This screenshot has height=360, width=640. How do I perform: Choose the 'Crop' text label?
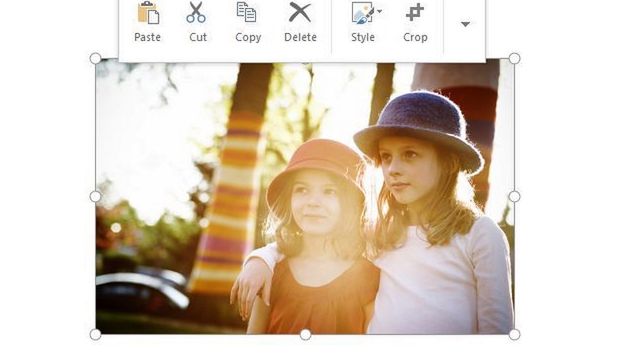point(415,38)
